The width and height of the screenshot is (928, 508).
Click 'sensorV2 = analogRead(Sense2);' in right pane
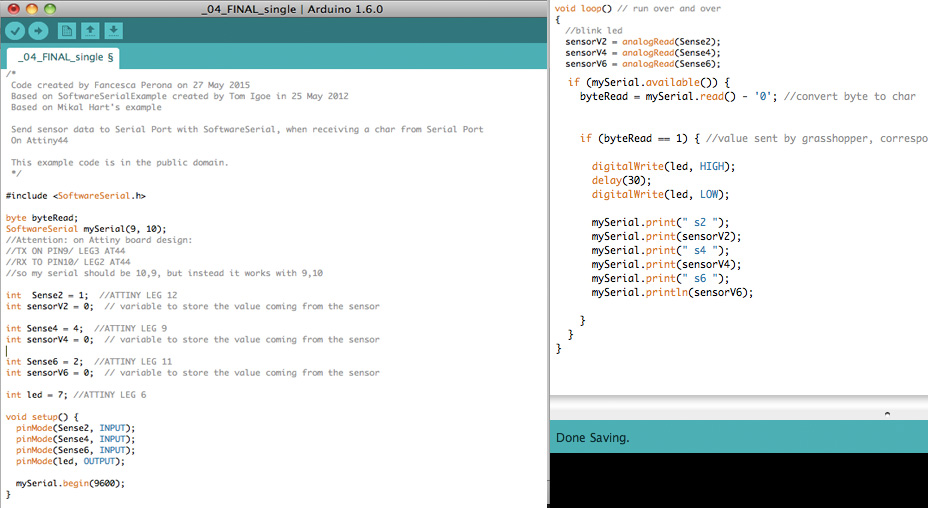pyautogui.click(x=643, y=41)
